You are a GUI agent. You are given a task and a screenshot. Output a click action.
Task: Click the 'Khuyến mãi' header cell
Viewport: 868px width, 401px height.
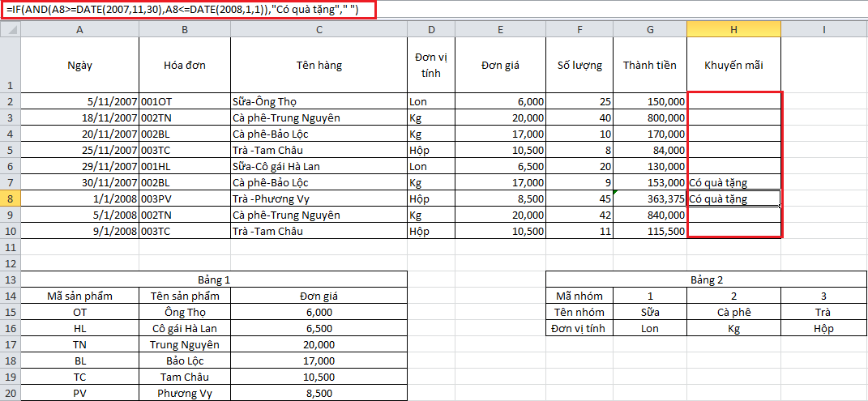[x=734, y=65]
